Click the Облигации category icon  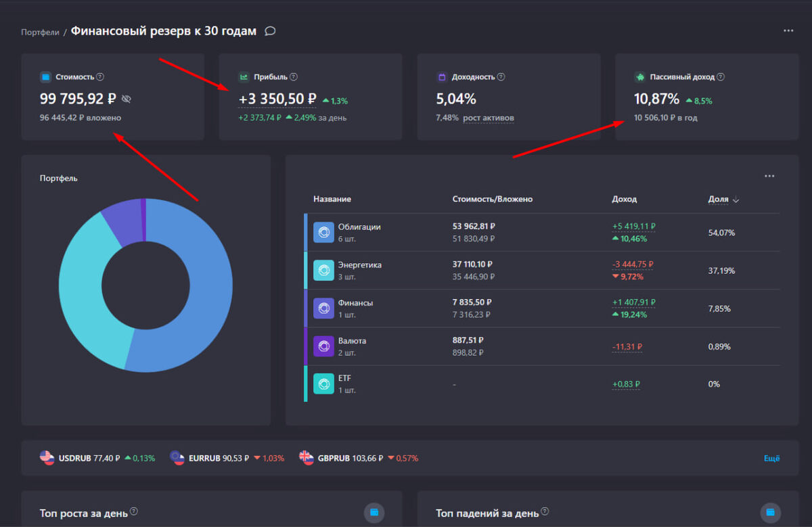point(323,232)
